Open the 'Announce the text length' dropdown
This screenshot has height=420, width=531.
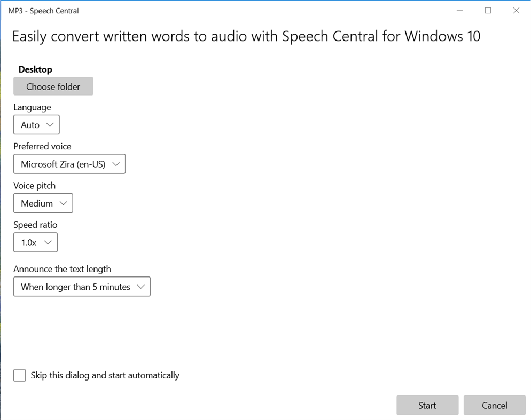tap(81, 287)
